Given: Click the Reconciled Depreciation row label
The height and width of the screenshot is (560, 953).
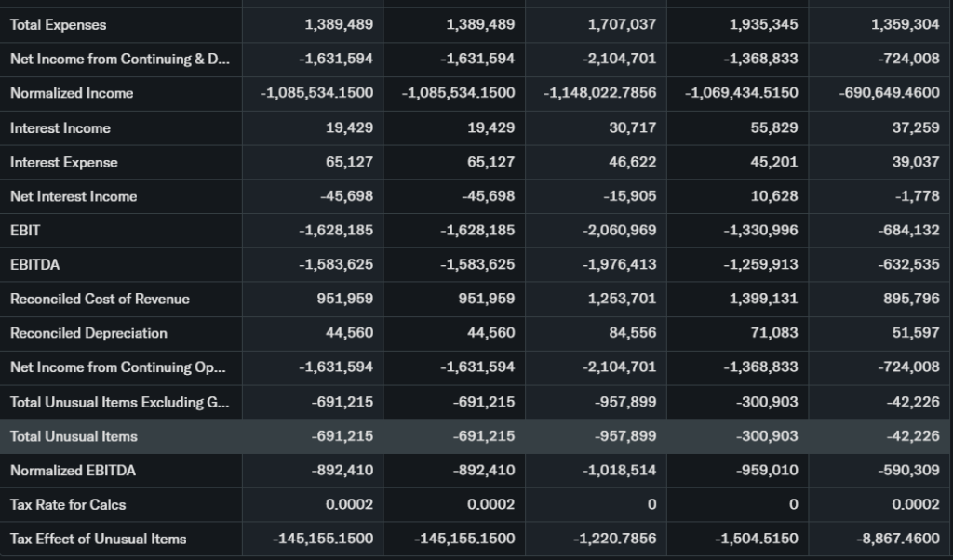Looking at the screenshot, I should (88, 333).
